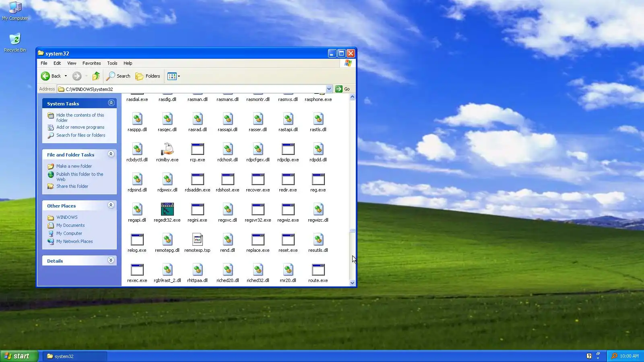
Task: Open the regedt32.exe registry editor icon
Action: [x=167, y=210]
